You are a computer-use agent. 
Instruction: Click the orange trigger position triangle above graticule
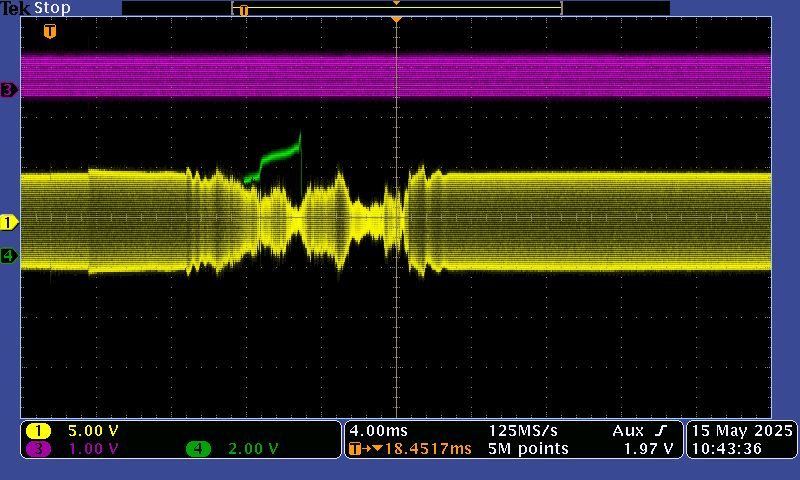point(396,20)
